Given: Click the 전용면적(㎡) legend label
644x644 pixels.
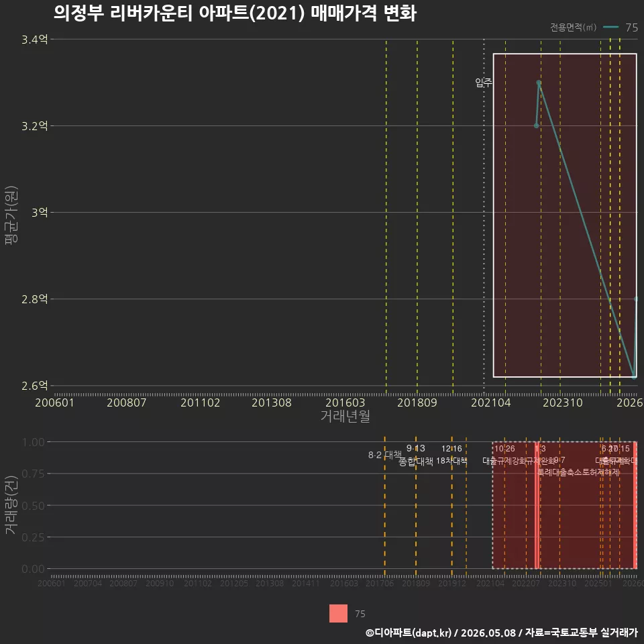Looking at the screenshot, I should [x=573, y=27].
